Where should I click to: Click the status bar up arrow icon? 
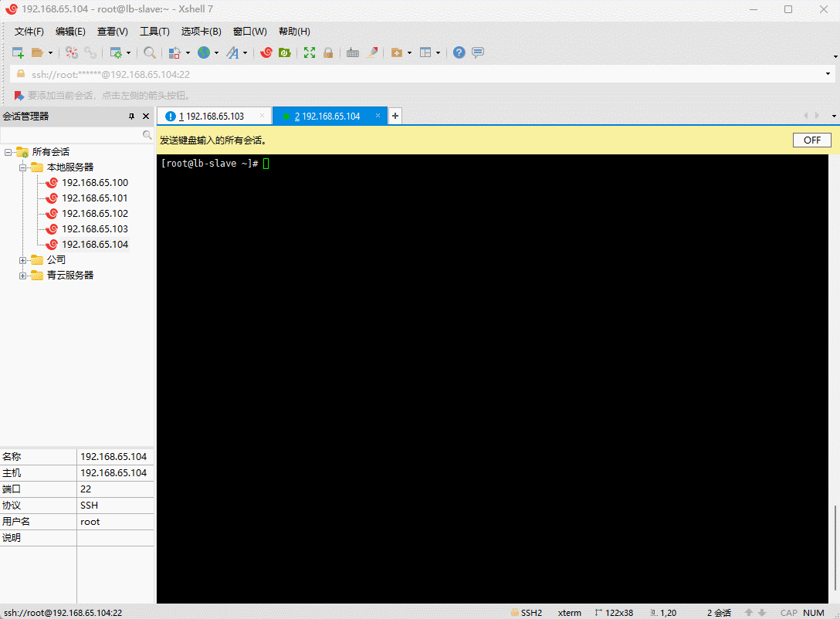pyautogui.click(x=749, y=613)
